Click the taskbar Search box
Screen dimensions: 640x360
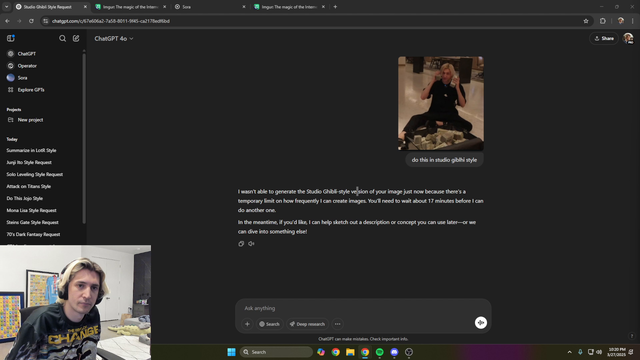click(276, 352)
